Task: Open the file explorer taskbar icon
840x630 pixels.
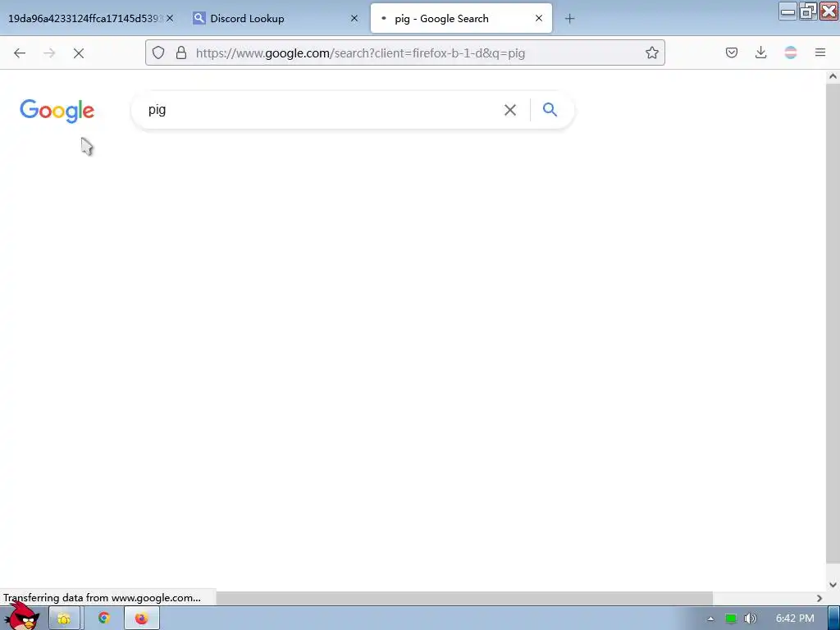Action: (x=64, y=619)
